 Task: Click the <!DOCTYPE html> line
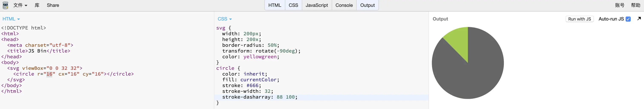click(23, 28)
